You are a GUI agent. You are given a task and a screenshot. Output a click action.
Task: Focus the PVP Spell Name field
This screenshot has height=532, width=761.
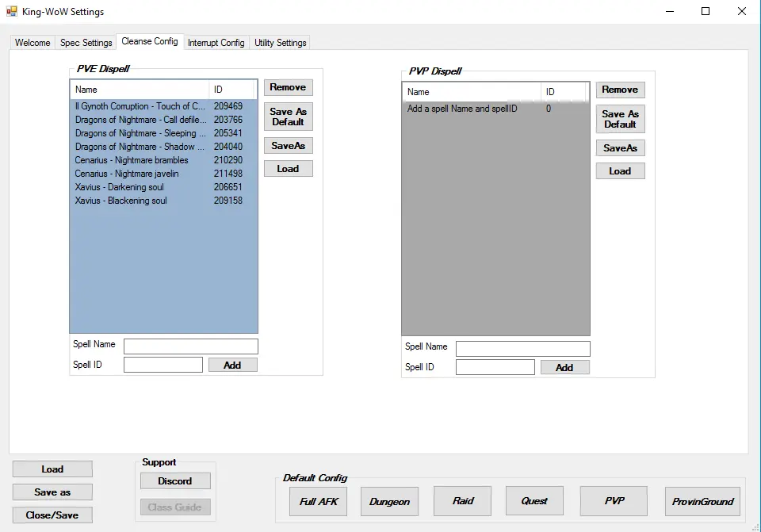tap(522, 349)
